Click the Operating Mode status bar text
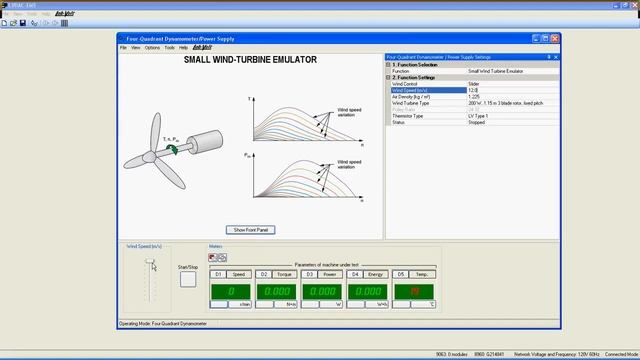The height and width of the screenshot is (360, 640). (x=163, y=324)
